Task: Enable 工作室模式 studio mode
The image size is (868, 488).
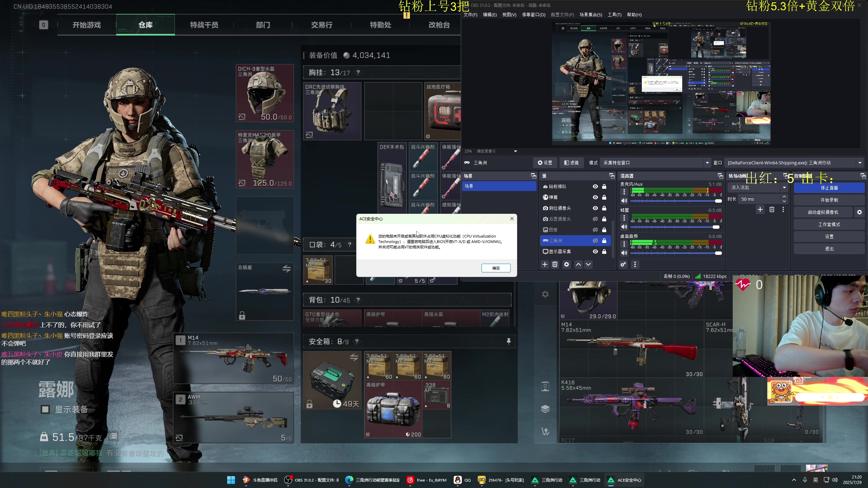Action: pyautogui.click(x=829, y=224)
